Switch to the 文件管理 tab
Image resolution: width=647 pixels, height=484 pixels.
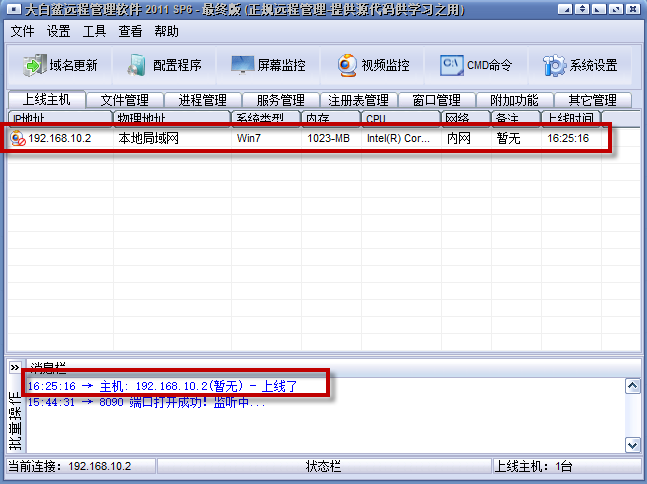[124, 100]
